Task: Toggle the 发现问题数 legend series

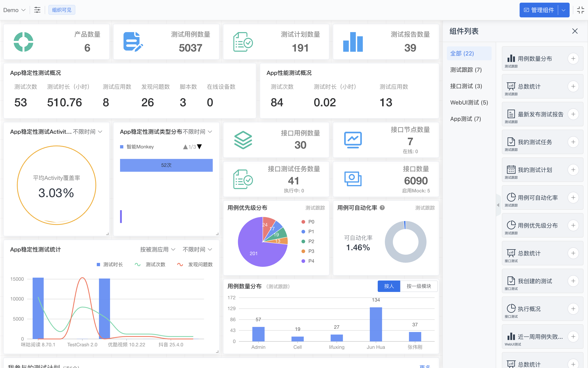Action: (x=195, y=265)
